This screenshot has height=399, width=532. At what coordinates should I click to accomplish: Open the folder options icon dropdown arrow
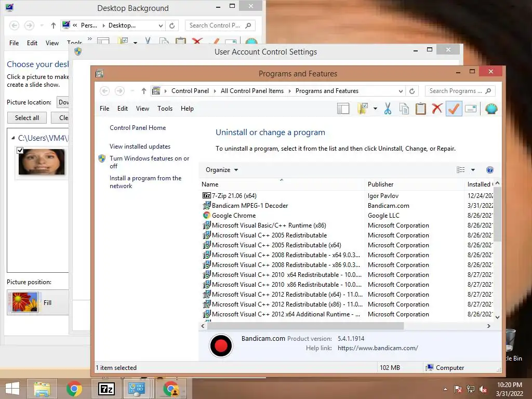coord(375,109)
